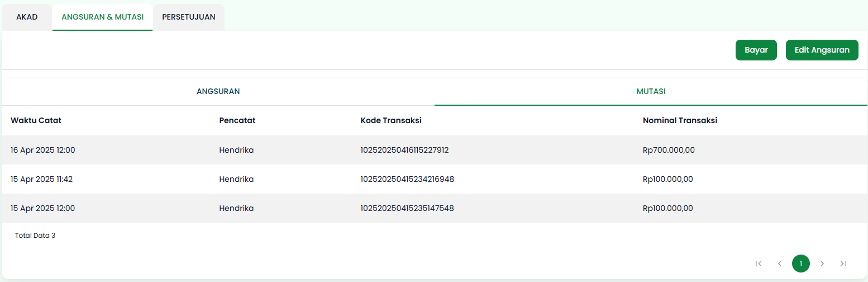The height and width of the screenshot is (282, 868).
Task: Switch to ANGSURAN & MUTASI tab
Action: (102, 17)
